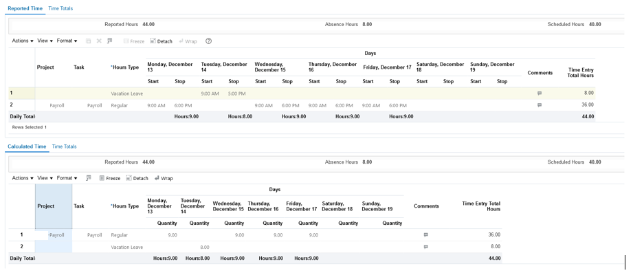
Task: Click Time Entry Total Hours header in Calculated Time
Action: click(481, 206)
